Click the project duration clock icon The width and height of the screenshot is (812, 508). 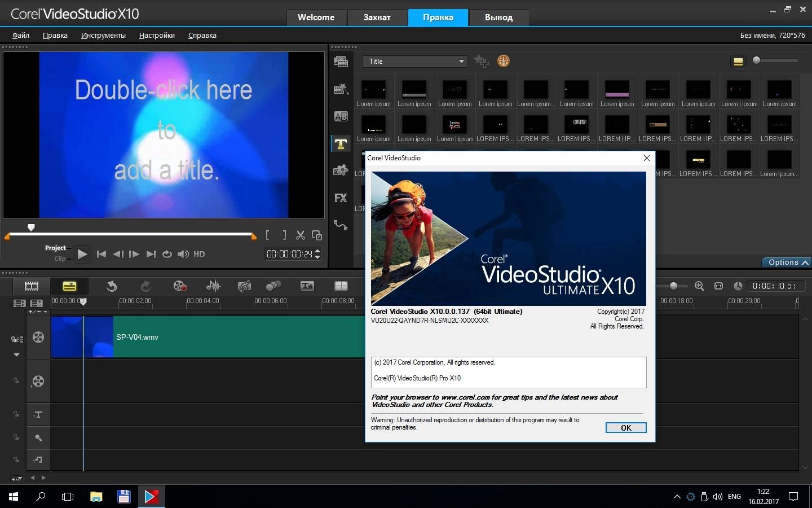pyautogui.click(x=738, y=286)
